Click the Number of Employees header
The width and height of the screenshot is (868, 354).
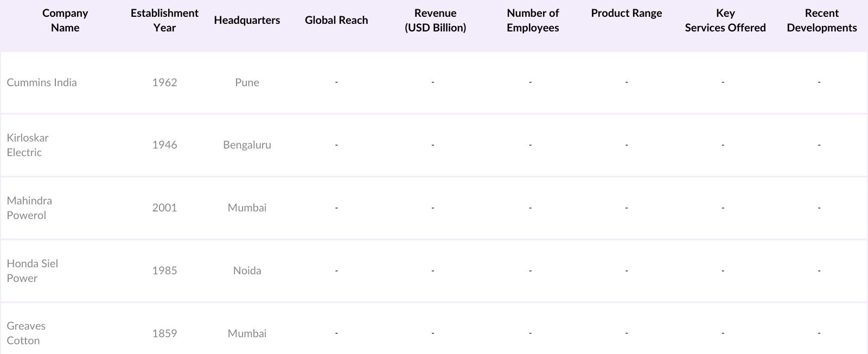pos(533,20)
